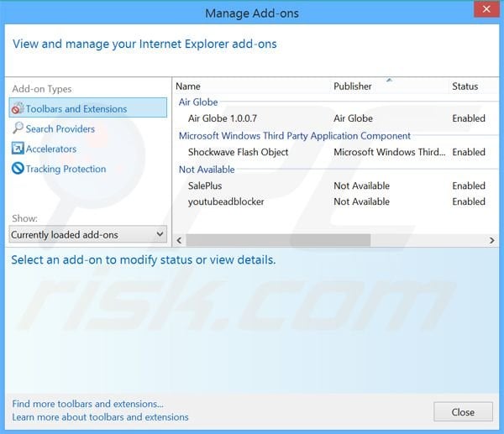Select Toolbars and Extensions add-on type
504x434 pixels.
(88, 107)
